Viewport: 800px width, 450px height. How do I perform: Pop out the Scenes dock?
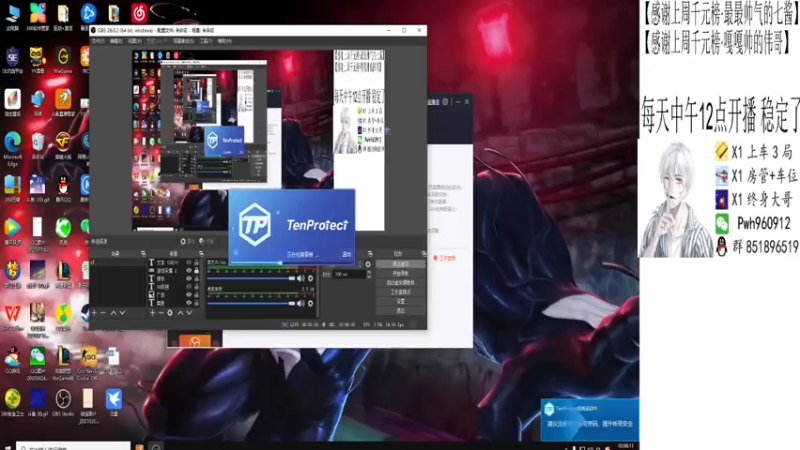(x=143, y=254)
